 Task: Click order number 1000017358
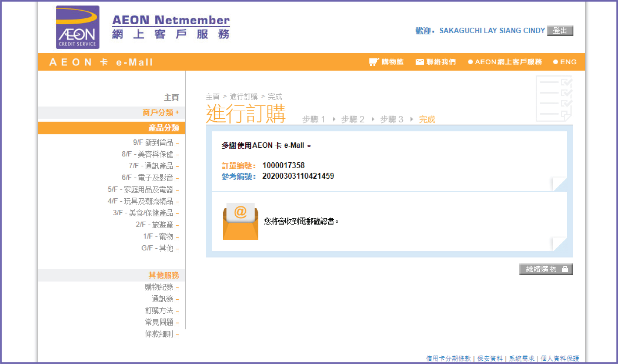pos(283,165)
